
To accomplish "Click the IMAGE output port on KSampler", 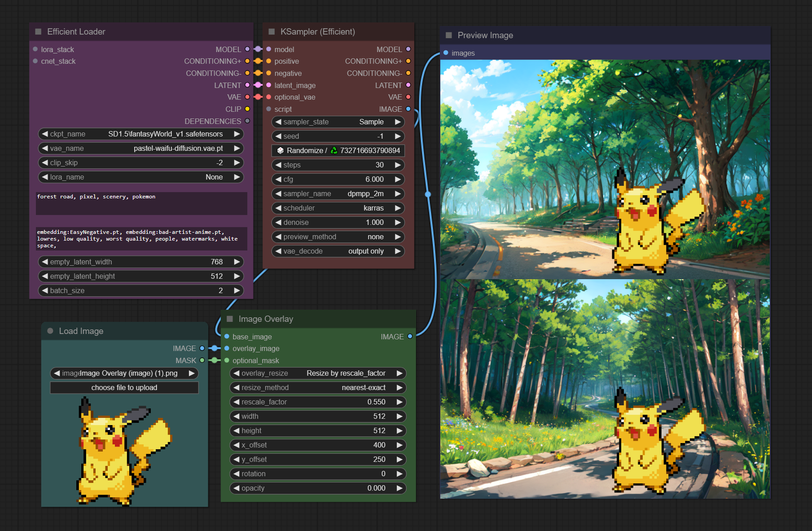I will (408, 109).
